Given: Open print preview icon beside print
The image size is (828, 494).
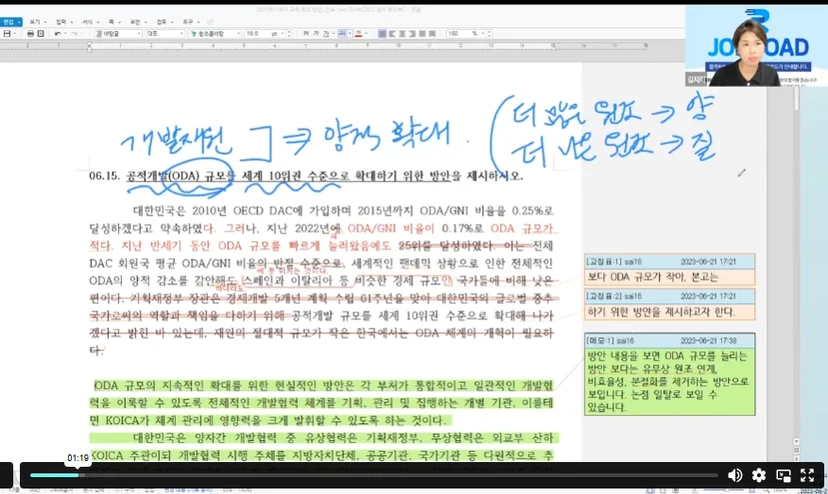Looking at the screenshot, I should [40, 33].
